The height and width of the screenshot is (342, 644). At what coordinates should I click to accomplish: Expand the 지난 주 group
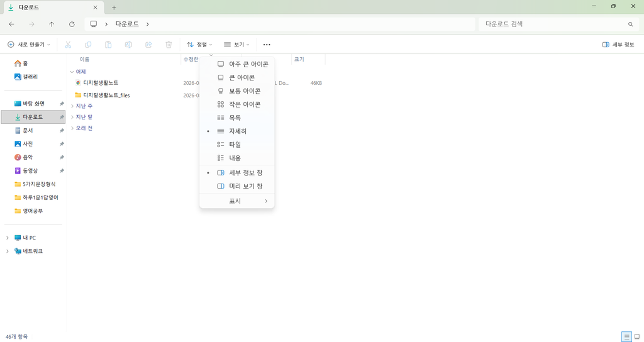pos(72,106)
